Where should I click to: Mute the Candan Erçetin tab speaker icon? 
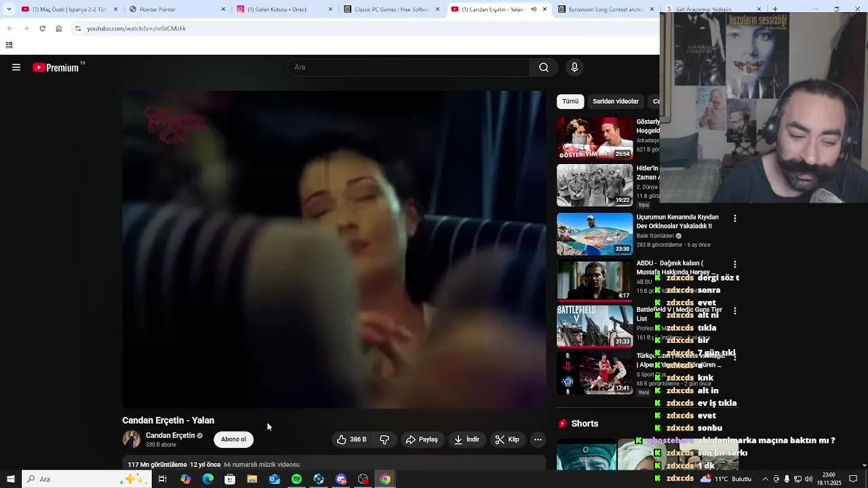click(534, 9)
